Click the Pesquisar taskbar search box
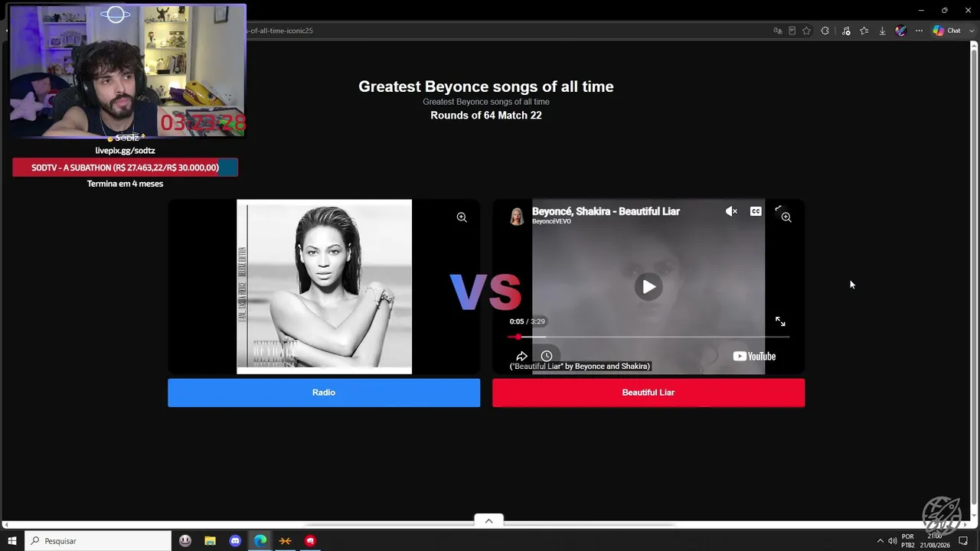The height and width of the screenshot is (551, 980). coord(98,541)
